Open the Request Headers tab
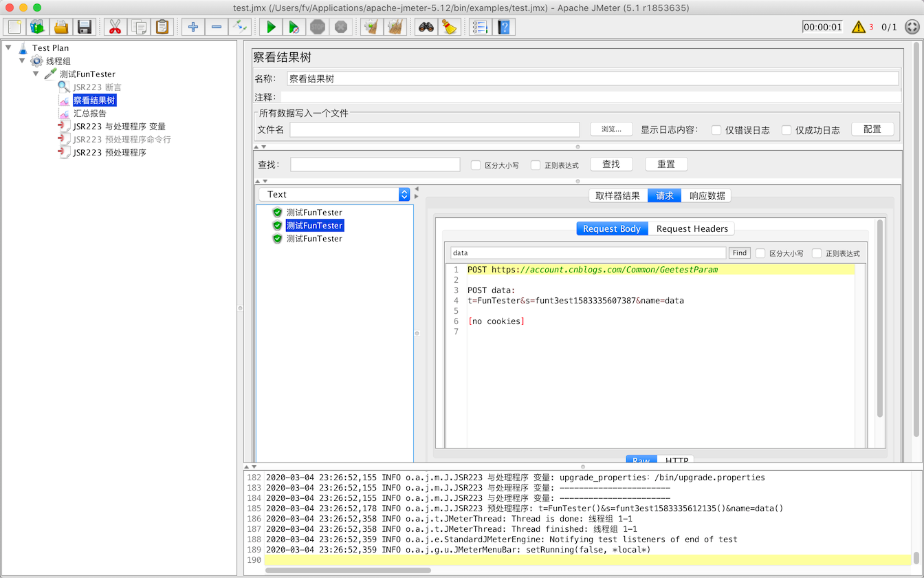 (692, 228)
